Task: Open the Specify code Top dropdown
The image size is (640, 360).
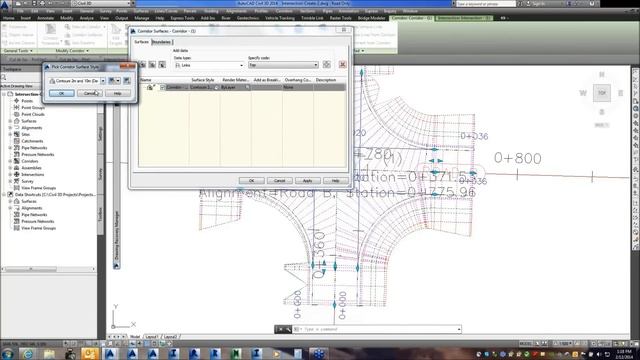Action: (x=283, y=65)
